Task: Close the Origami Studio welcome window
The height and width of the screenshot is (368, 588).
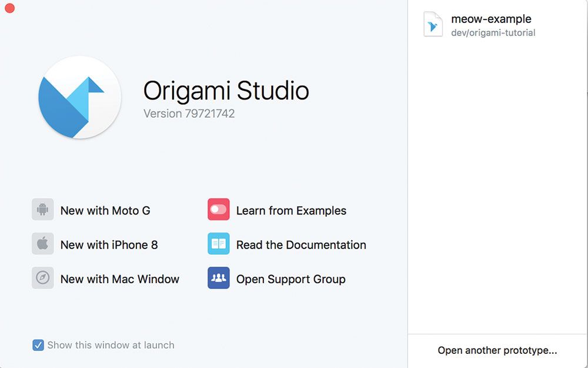Action: (9, 8)
